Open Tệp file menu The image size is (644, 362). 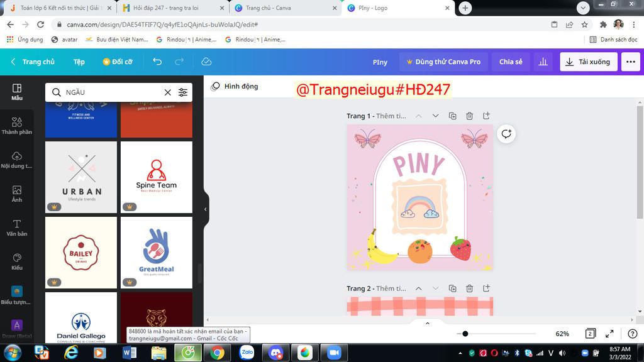[79, 62]
